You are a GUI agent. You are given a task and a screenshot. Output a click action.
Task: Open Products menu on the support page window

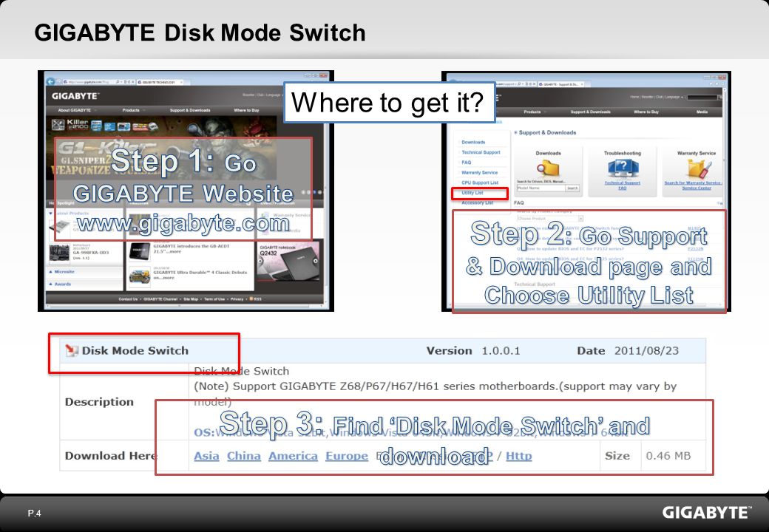532,112
